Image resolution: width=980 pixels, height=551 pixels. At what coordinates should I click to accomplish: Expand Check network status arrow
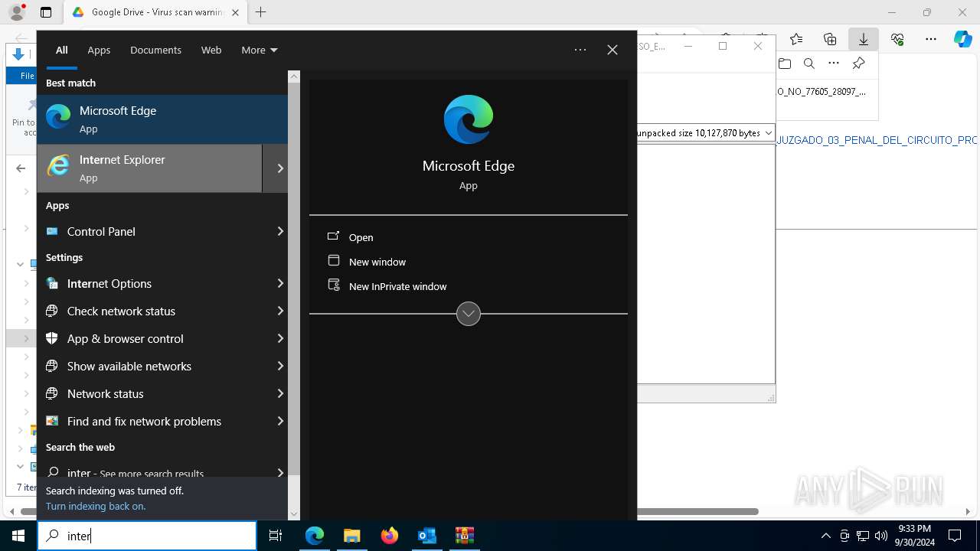pos(280,311)
